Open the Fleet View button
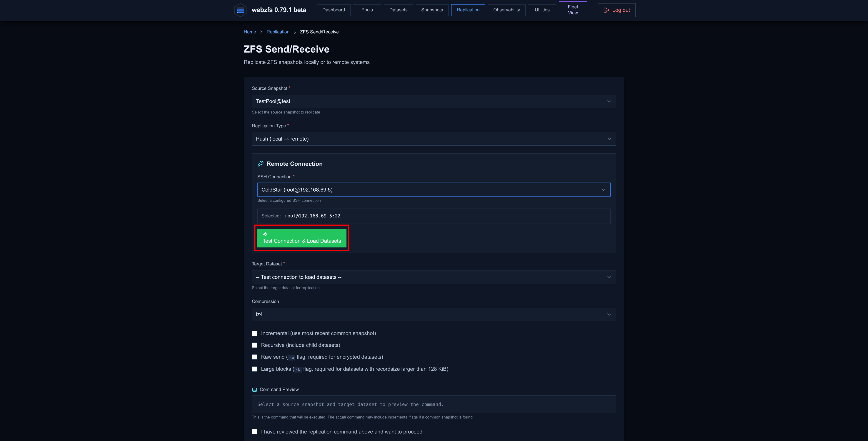 pos(573,10)
